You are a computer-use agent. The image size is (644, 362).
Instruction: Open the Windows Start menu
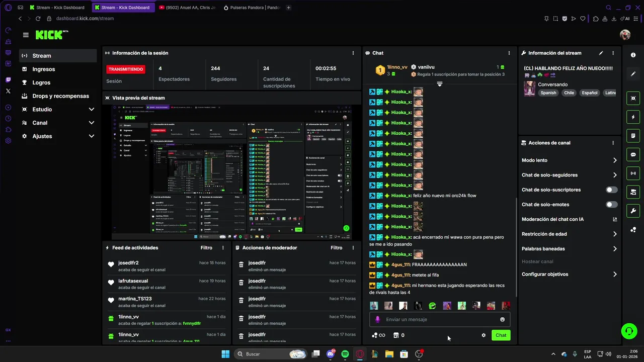225,354
